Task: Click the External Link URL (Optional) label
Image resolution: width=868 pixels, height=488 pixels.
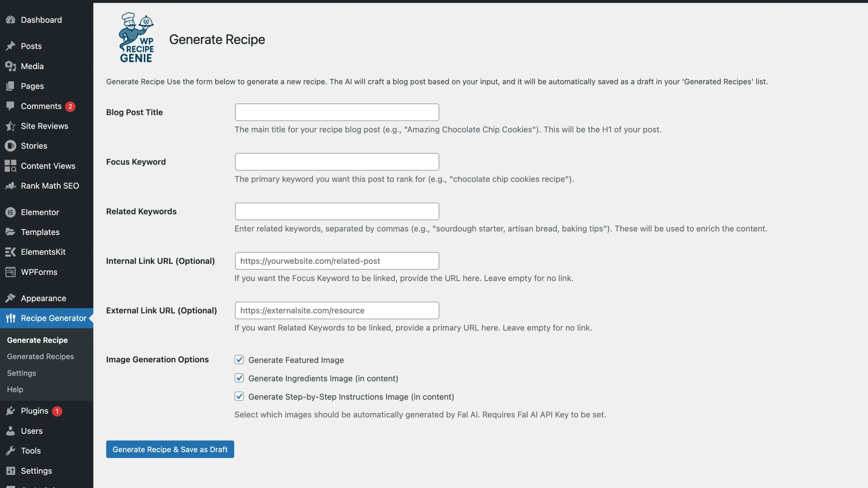Action: tap(161, 310)
